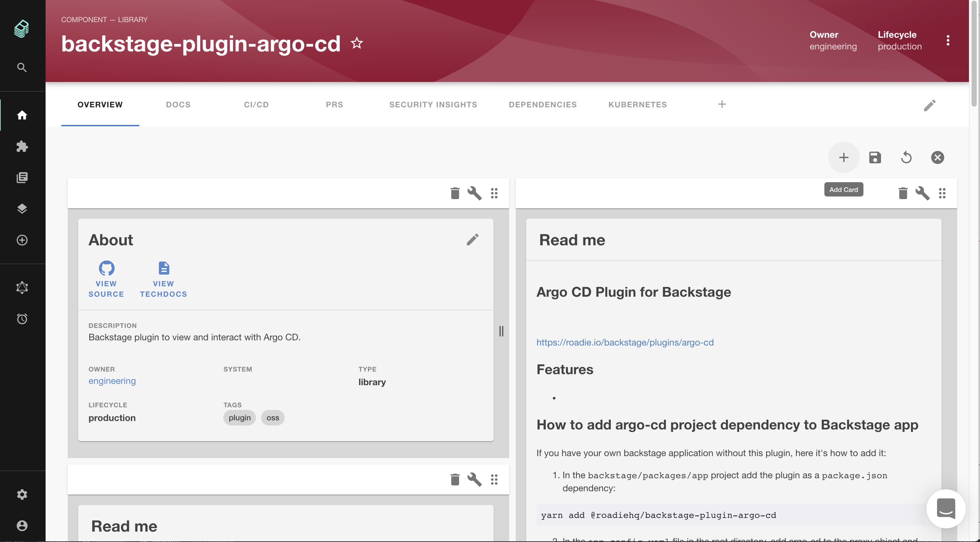This screenshot has width=980, height=542.
Task: Restore the default dashboard layout
Action: [906, 157]
